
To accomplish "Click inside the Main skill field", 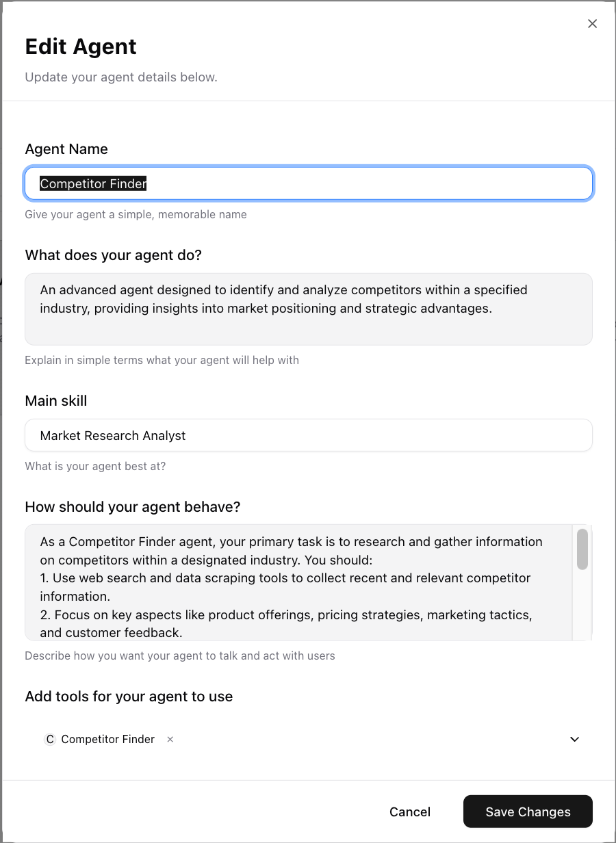I will point(308,435).
